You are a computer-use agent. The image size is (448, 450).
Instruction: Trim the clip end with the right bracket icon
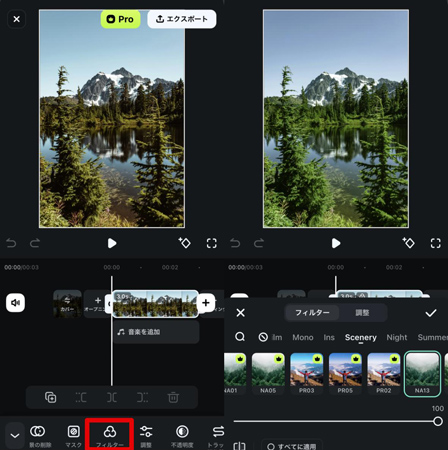pyautogui.click(x=142, y=397)
